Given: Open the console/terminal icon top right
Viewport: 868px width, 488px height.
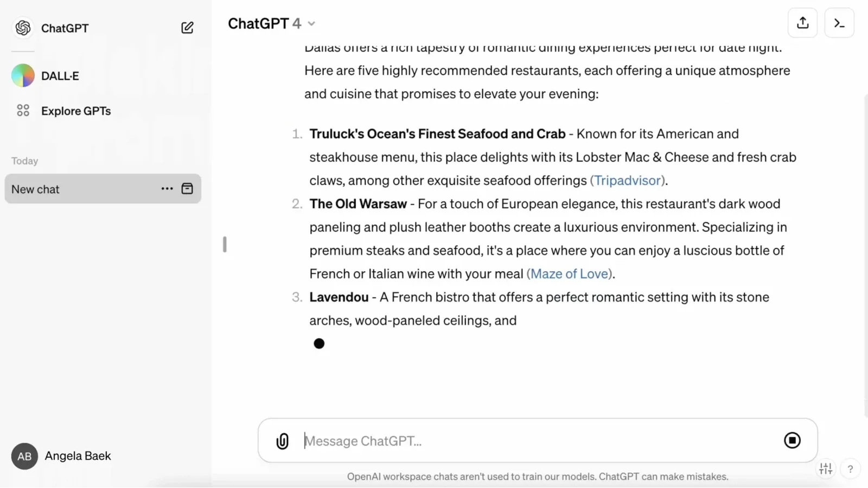Looking at the screenshot, I should pos(839,23).
